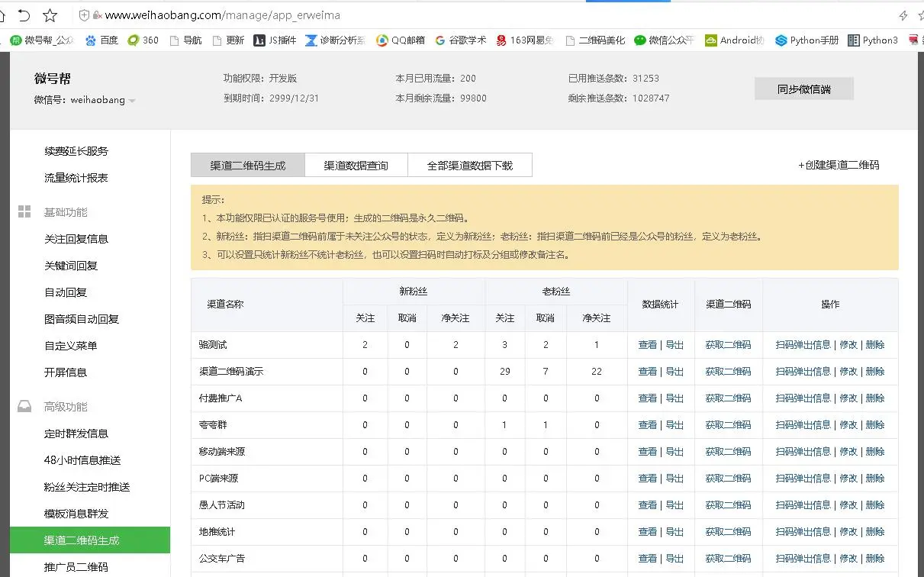Viewport: 924px width, 577px height.
Task: Click 获取二维码 for 渠道二维码演示
Action: click(728, 372)
